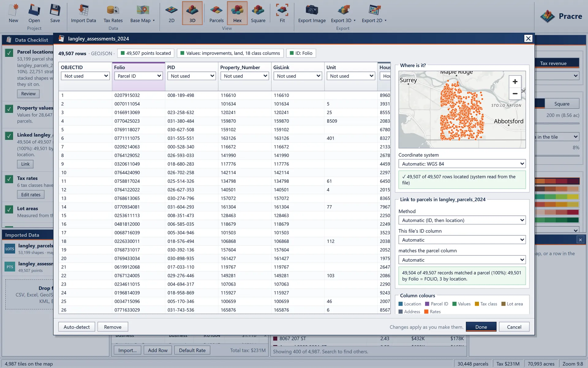Image resolution: width=588 pixels, height=368 pixels.
Task: Click the Add Row button
Action: pyautogui.click(x=158, y=350)
